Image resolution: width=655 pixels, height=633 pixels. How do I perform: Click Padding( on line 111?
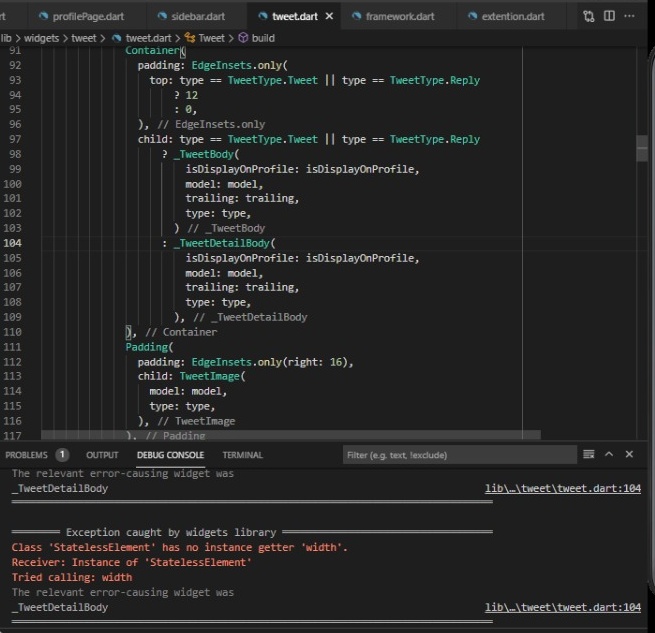pyautogui.click(x=149, y=347)
